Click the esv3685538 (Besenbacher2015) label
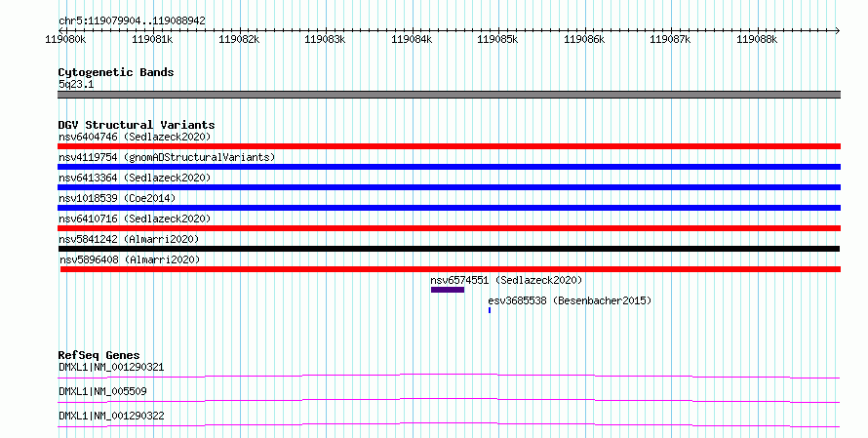 [x=570, y=300]
